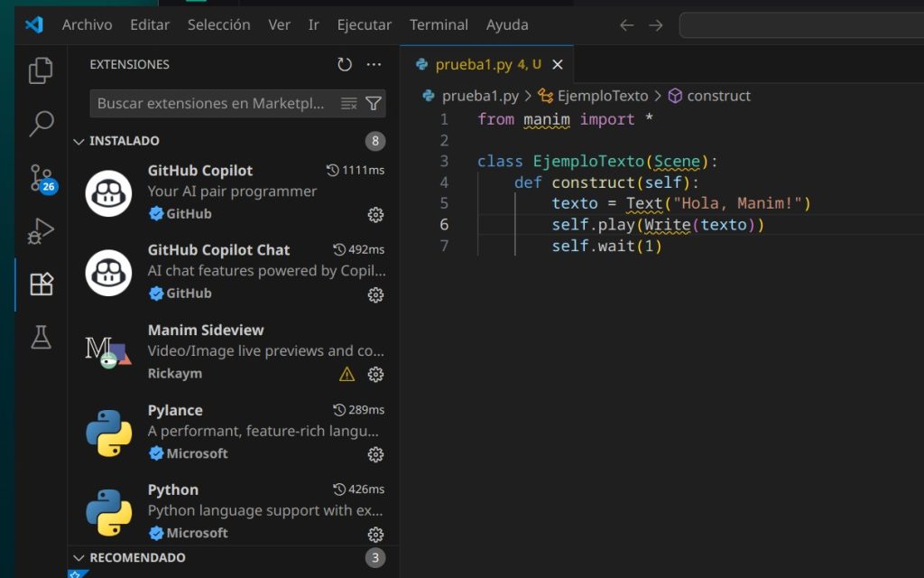Open the Explorer view in activity bar

pos(41,70)
